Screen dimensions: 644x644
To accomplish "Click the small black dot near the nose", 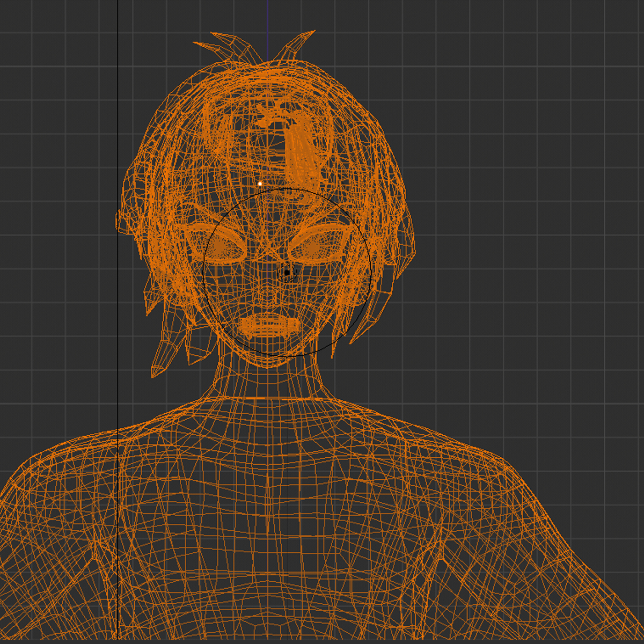I will point(288,273).
